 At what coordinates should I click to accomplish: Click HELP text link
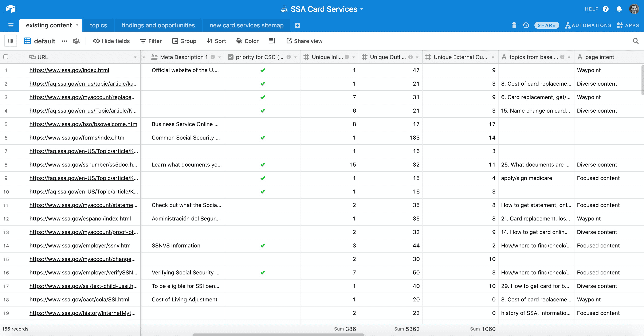click(592, 9)
